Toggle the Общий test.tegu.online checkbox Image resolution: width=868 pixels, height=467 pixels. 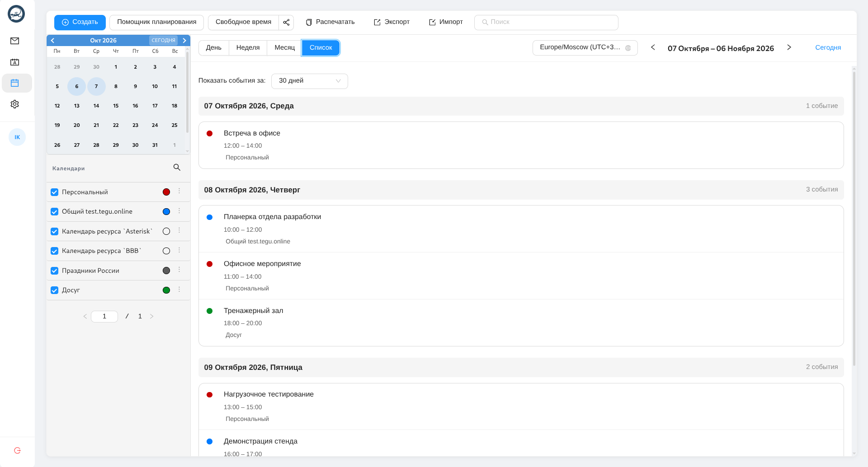pyautogui.click(x=55, y=212)
